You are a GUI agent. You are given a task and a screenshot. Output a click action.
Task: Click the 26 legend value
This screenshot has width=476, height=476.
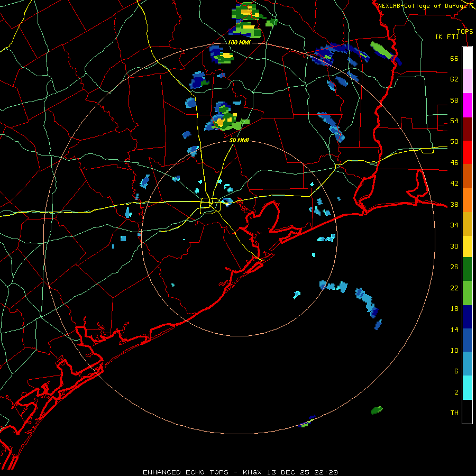click(x=454, y=267)
